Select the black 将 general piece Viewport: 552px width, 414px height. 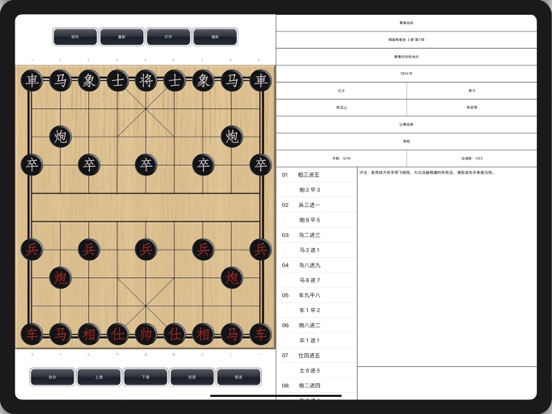pyautogui.click(x=146, y=80)
